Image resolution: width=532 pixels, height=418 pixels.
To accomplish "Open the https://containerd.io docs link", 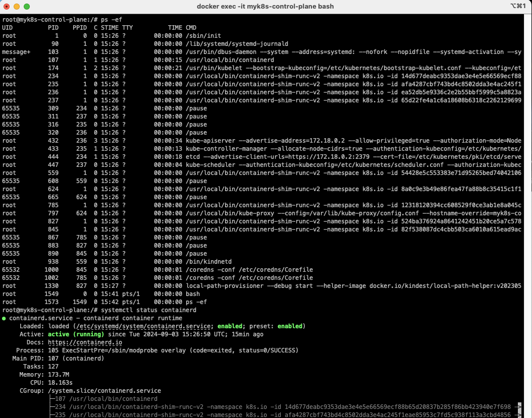I will [85, 342].
